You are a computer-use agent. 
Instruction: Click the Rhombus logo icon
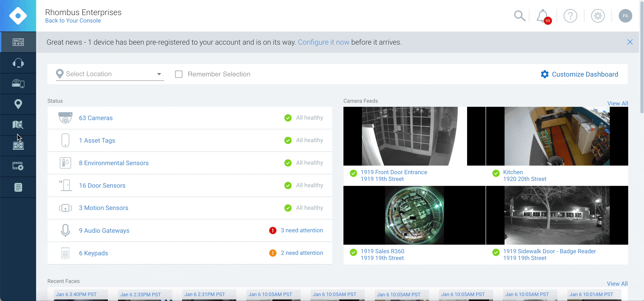(x=18, y=16)
